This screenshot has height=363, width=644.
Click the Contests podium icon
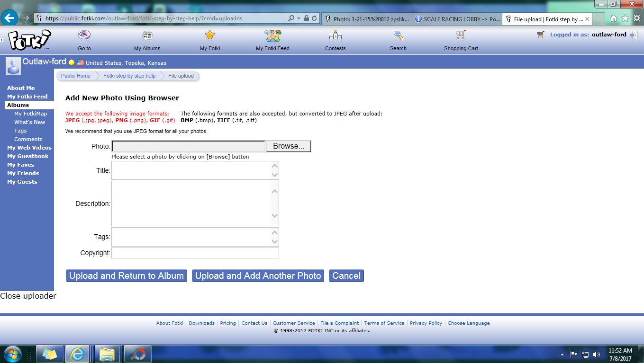pos(336,35)
